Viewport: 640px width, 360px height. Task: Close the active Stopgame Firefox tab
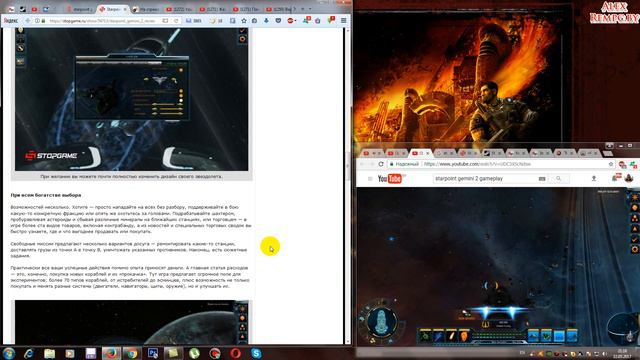125,9
